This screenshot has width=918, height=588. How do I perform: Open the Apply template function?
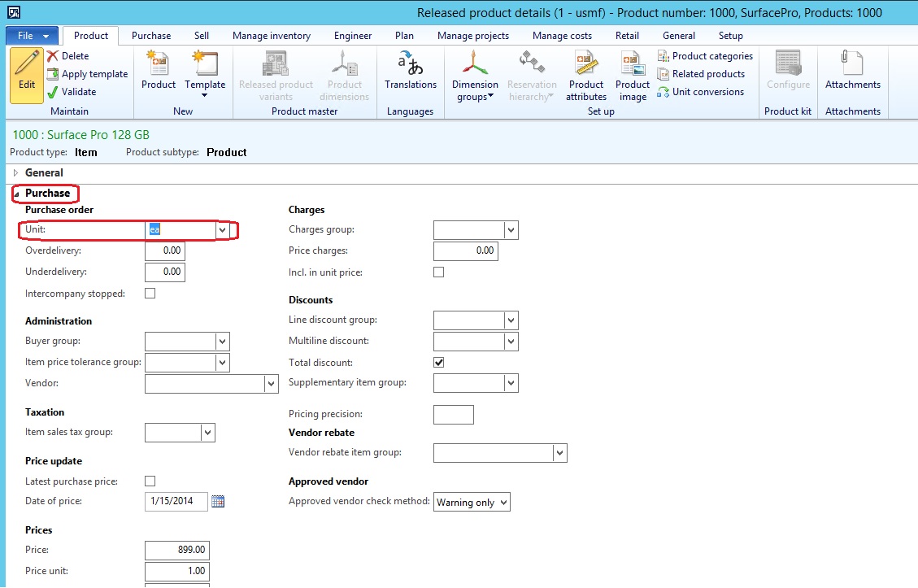pos(87,74)
